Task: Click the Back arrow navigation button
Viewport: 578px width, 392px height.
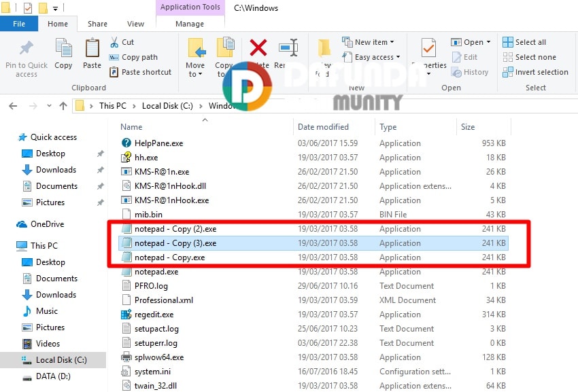Action: coord(14,105)
